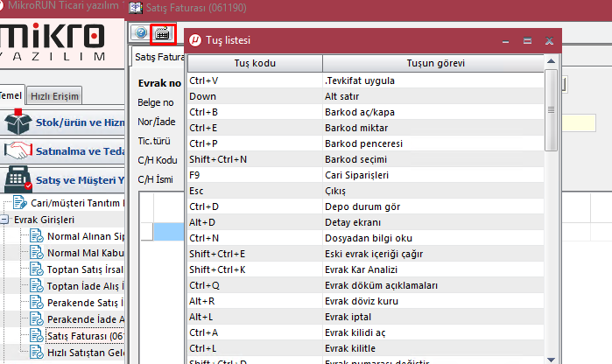The height and width of the screenshot is (364, 612).
Task: Click the help question mark toolbar icon
Action: pyautogui.click(x=139, y=34)
